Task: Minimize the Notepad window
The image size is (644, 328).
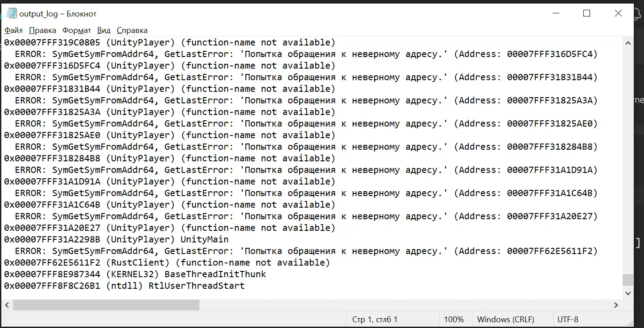Action: click(x=555, y=13)
